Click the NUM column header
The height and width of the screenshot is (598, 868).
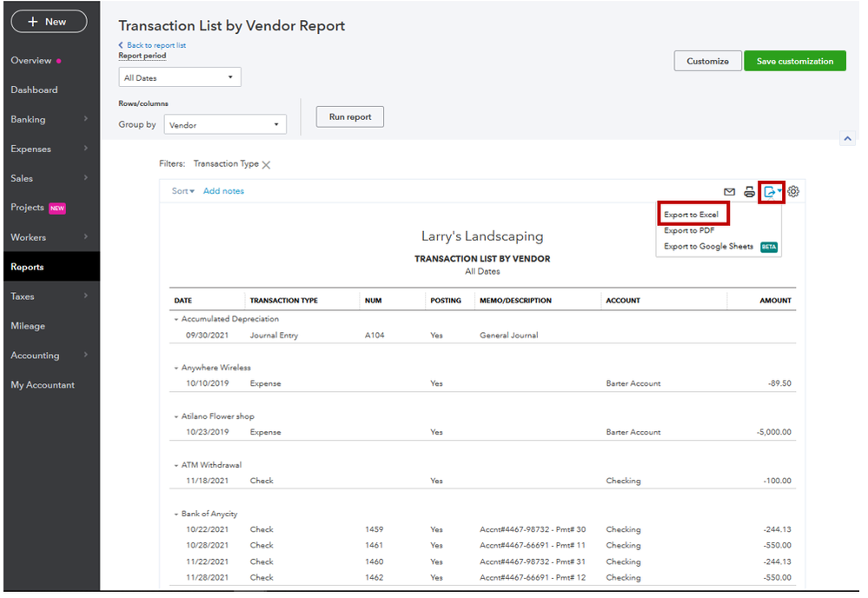point(373,301)
